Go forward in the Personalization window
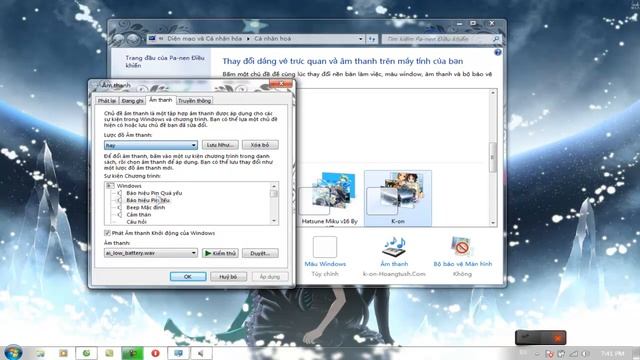The height and width of the screenshot is (360, 640). [133, 39]
